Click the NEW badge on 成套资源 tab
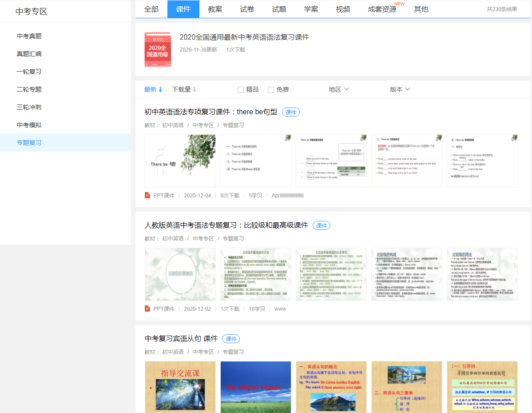 399,4
